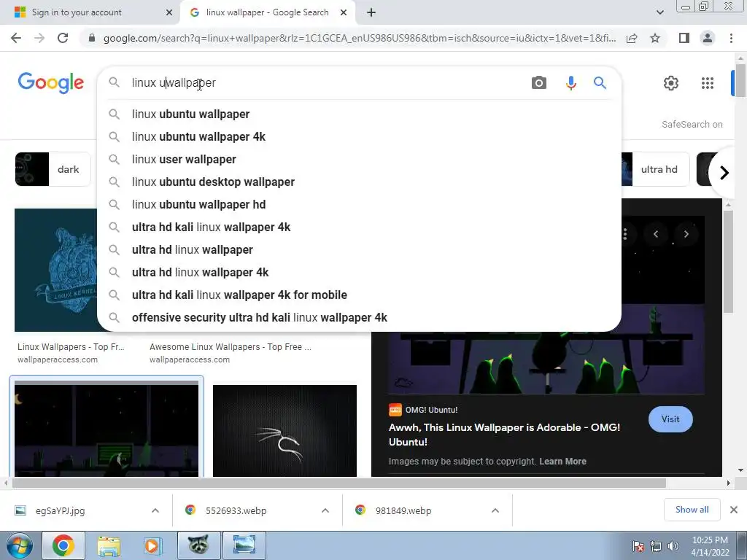747x560 pixels.
Task: Open the Windows Start menu
Action: click(18, 545)
